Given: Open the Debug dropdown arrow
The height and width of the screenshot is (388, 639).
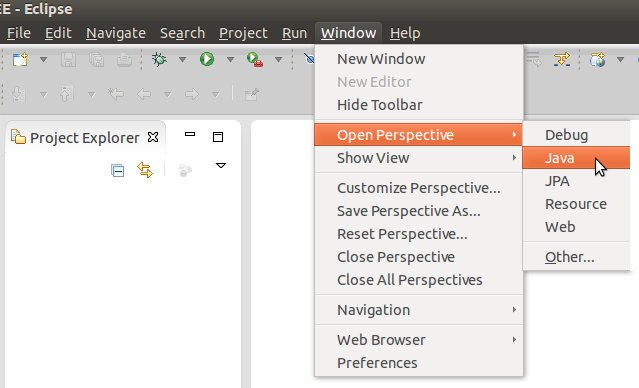Looking at the screenshot, I should (x=182, y=60).
